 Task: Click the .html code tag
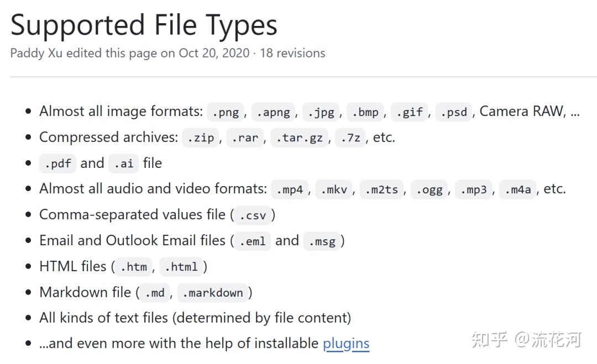(x=181, y=267)
